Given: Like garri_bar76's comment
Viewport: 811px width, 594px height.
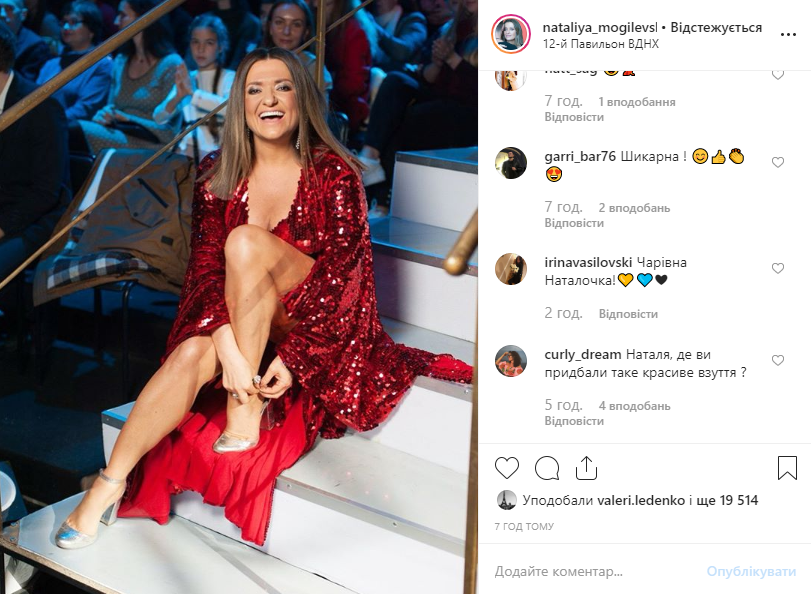Looking at the screenshot, I should (x=777, y=162).
